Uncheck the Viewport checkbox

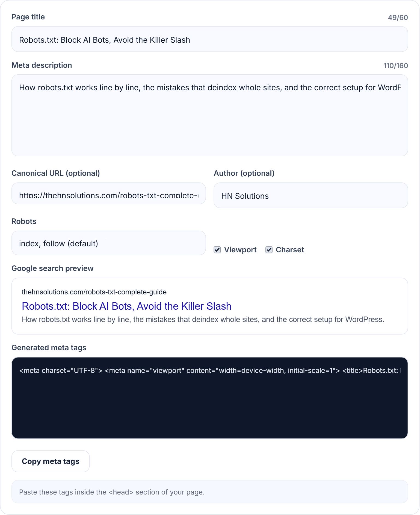point(217,250)
